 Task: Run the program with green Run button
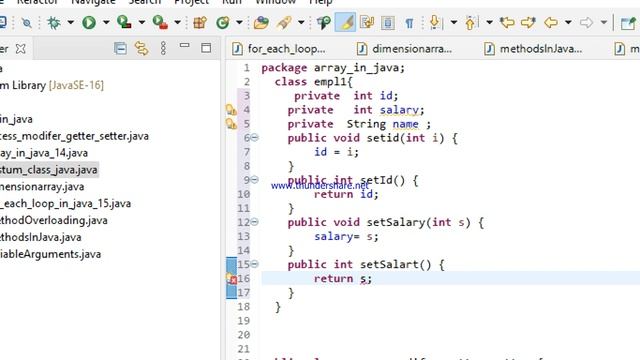[x=89, y=22]
